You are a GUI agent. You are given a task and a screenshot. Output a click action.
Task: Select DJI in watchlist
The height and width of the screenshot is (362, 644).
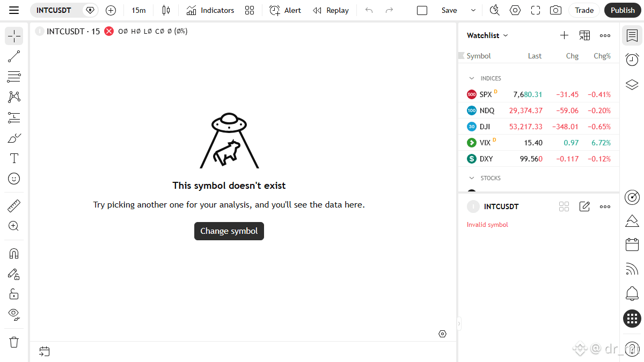click(x=539, y=127)
